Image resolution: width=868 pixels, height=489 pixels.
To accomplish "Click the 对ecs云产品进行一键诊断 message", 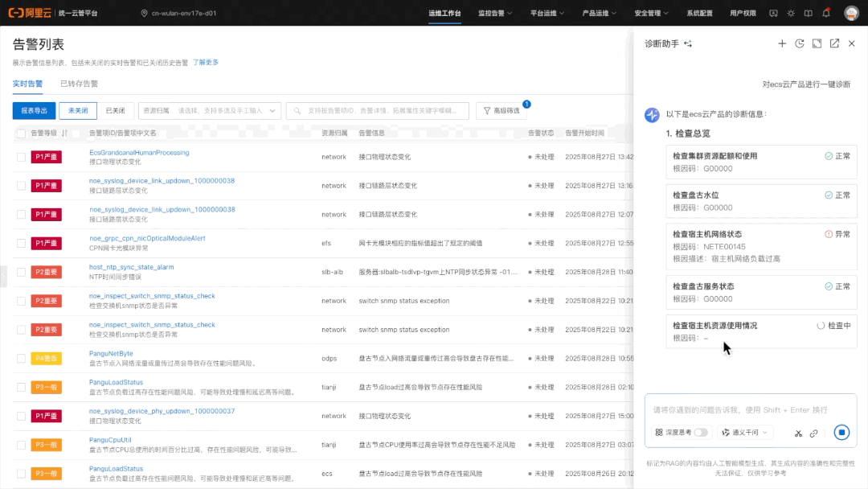I will 806,84.
